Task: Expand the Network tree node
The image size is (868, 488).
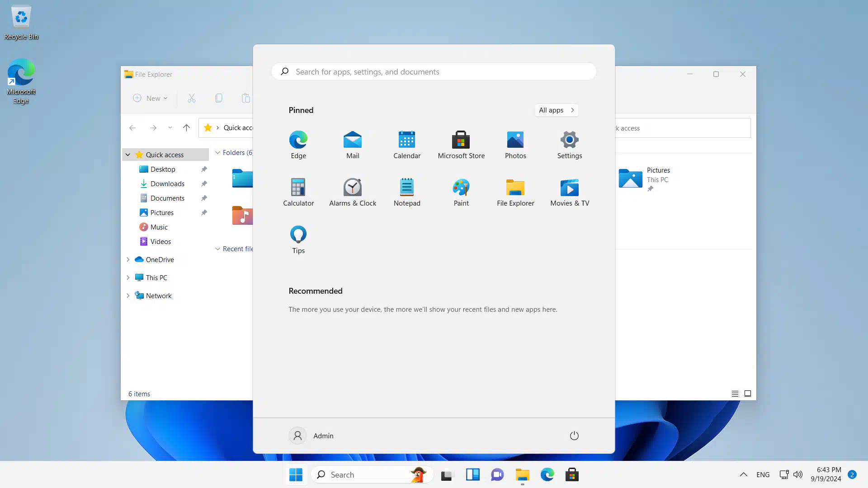Action: [x=128, y=296]
